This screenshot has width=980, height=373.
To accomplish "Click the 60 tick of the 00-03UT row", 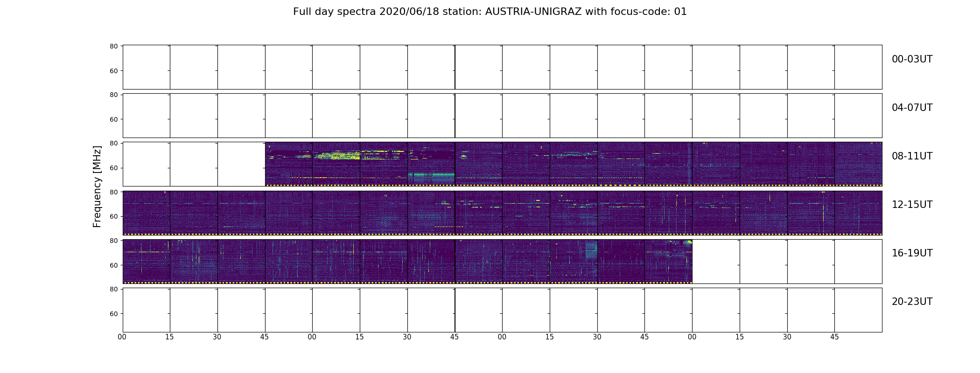I will pos(113,71).
